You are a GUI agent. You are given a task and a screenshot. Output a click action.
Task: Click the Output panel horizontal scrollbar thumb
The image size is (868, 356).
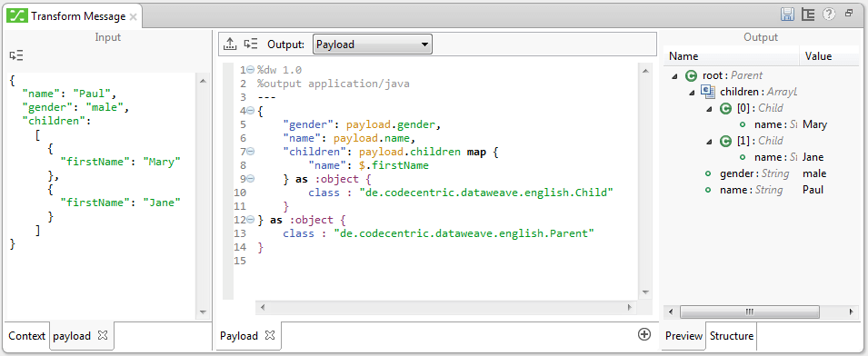pyautogui.click(x=749, y=312)
